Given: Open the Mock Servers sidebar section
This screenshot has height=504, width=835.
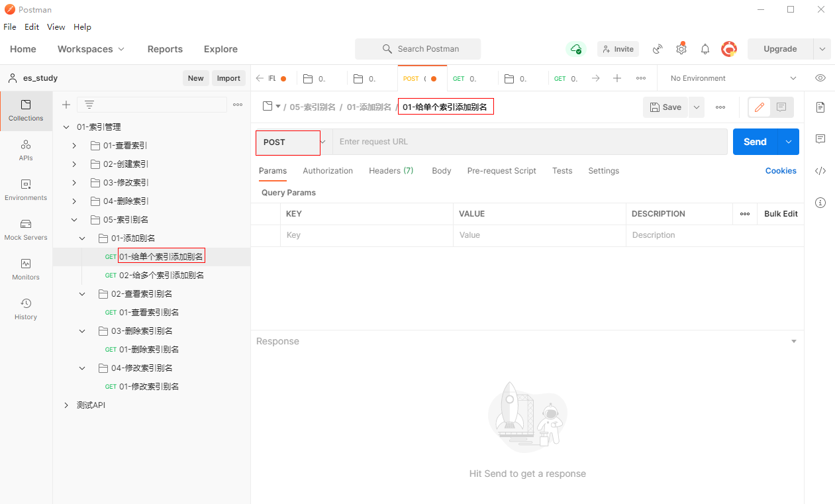Looking at the screenshot, I should [x=26, y=230].
